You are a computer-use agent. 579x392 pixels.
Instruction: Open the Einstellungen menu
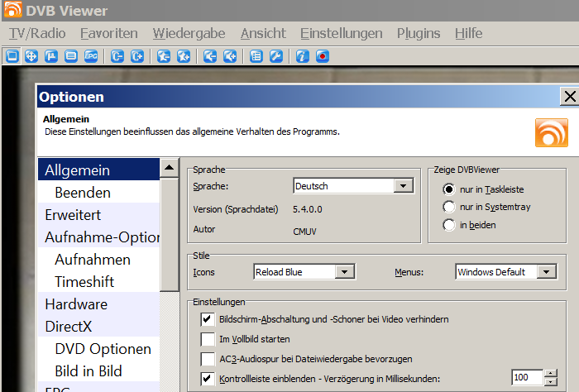(341, 34)
